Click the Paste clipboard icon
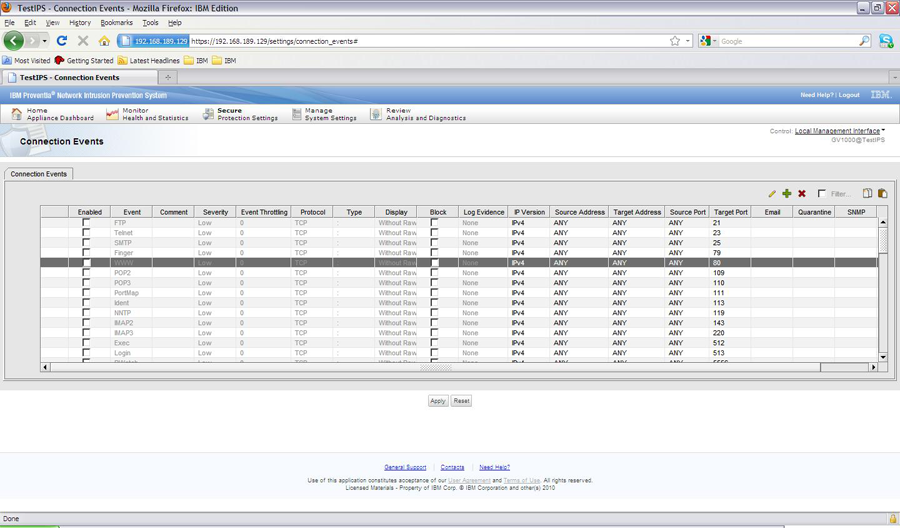The image size is (900, 528). [x=882, y=194]
